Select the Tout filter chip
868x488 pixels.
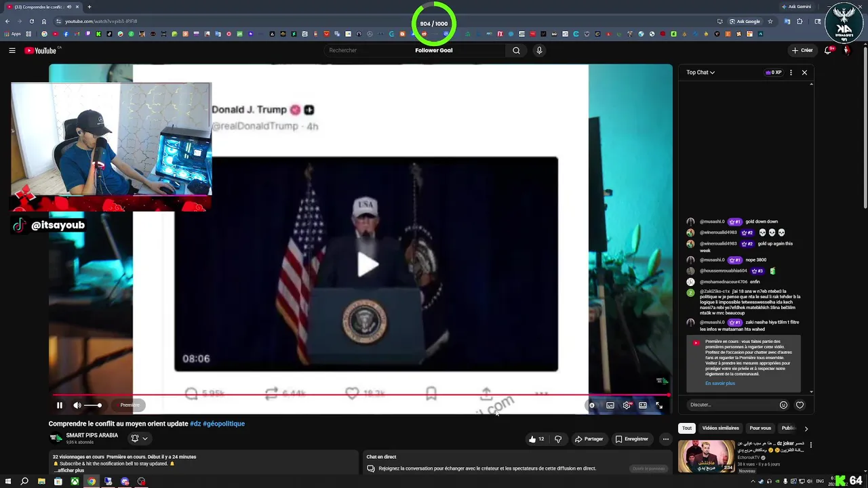(687, 428)
